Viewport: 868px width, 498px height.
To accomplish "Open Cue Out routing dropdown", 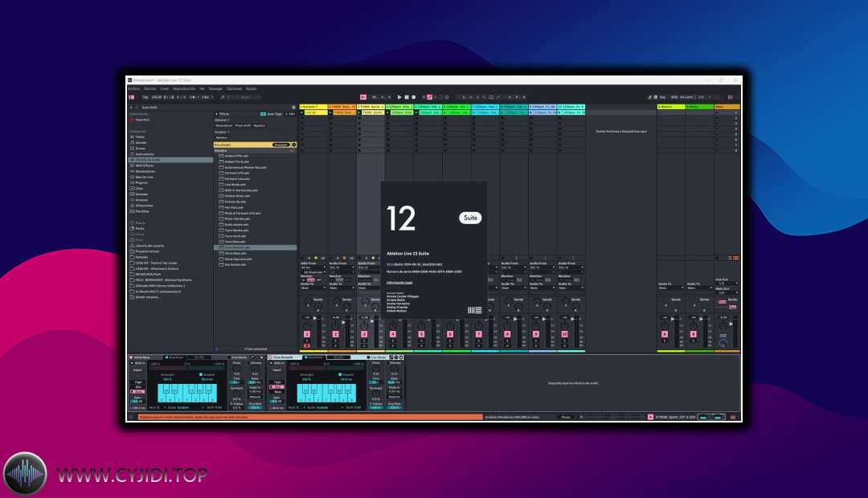I will (x=727, y=284).
